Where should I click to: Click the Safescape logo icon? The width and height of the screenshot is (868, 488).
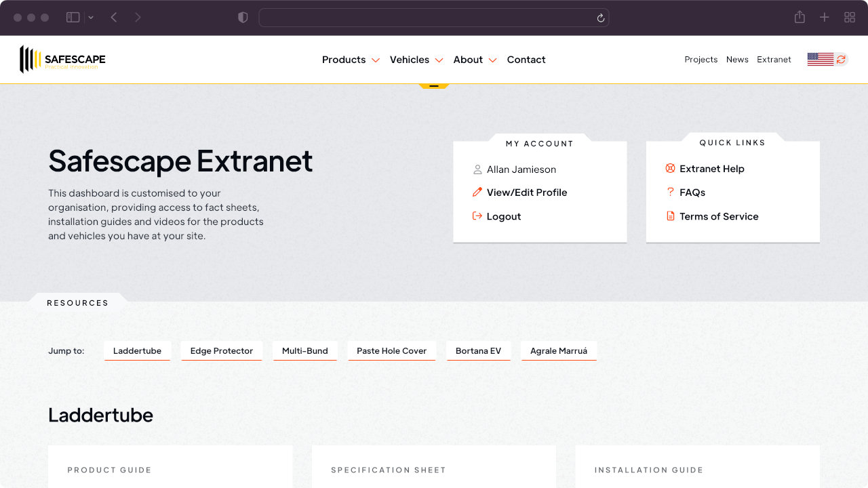coord(26,60)
